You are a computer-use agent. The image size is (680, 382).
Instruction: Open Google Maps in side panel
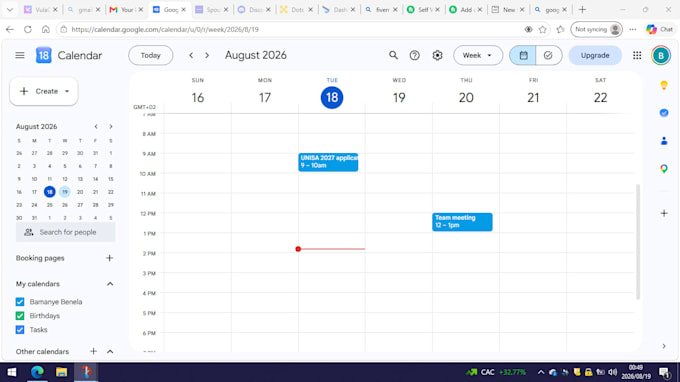pos(664,169)
